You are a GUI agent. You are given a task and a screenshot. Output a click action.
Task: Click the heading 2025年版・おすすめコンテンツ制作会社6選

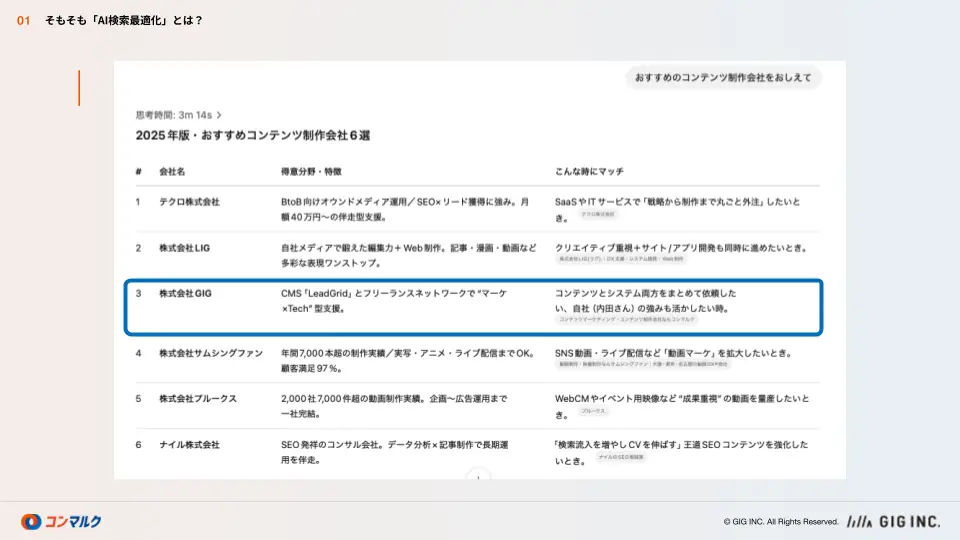[253, 135]
